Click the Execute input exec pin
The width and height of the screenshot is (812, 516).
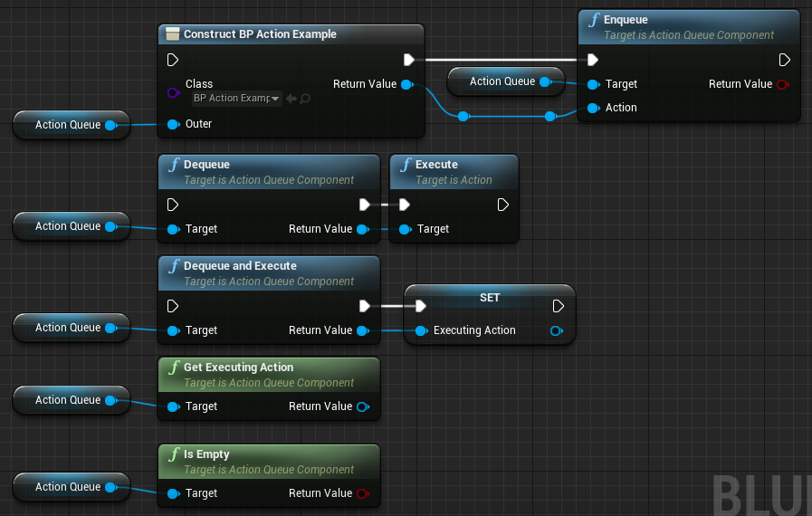tap(405, 205)
